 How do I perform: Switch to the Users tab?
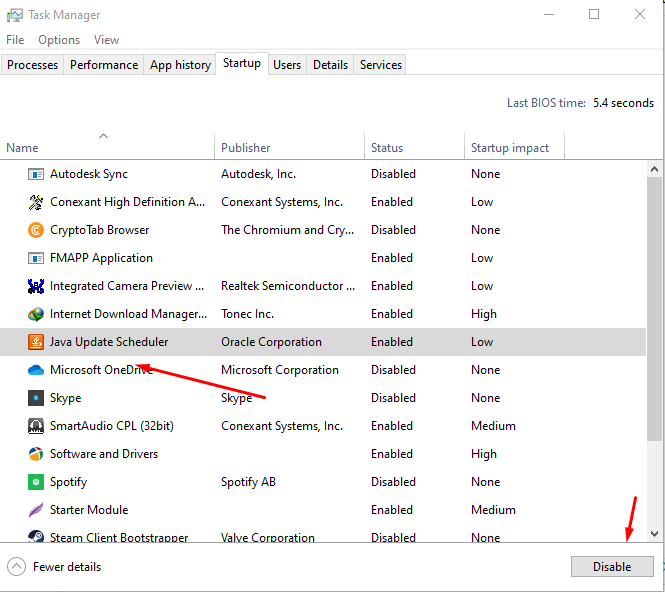coord(287,65)
